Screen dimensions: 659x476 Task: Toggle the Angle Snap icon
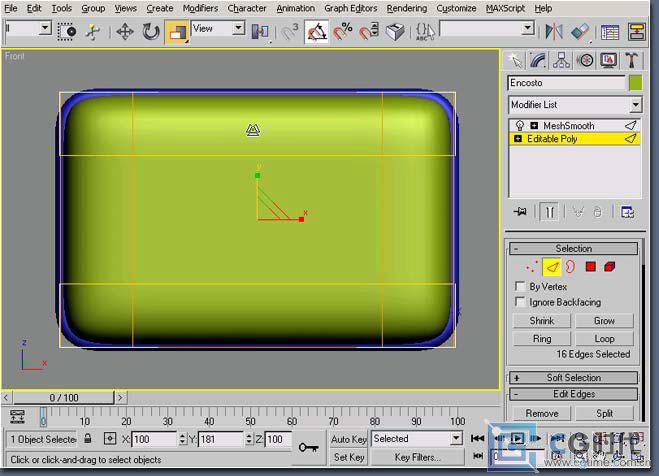316,32
